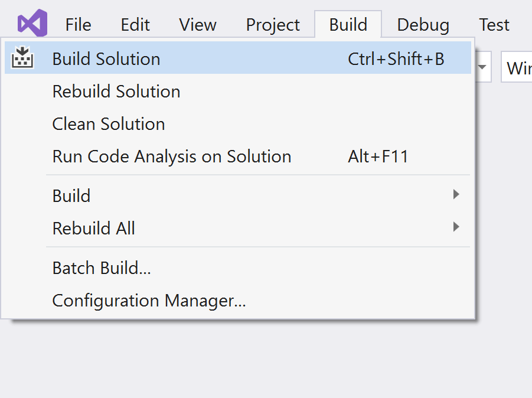The image size is (532, 398).
Task: Close the open Build menu tab
Action: pyautogui.click(x=348, y=25)
